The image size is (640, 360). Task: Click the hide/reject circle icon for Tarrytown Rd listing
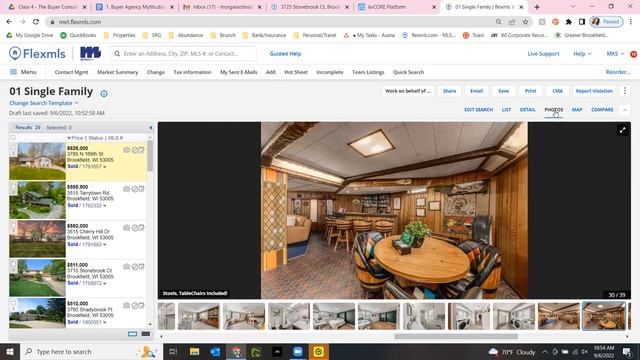pos(134,189)
